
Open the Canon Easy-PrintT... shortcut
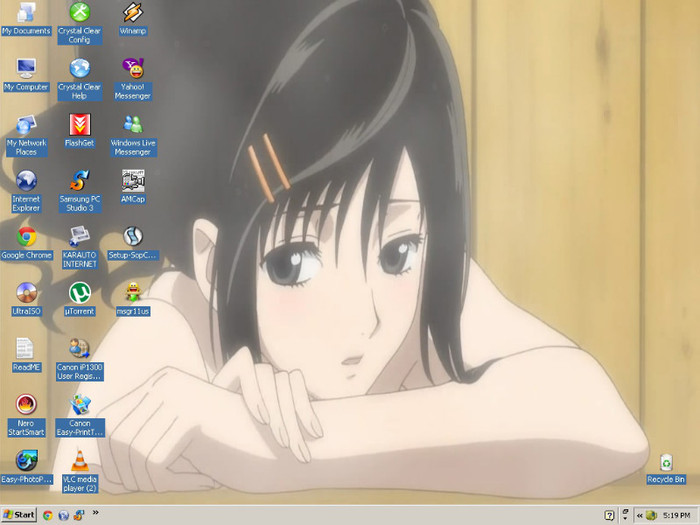tap(79, 416)
